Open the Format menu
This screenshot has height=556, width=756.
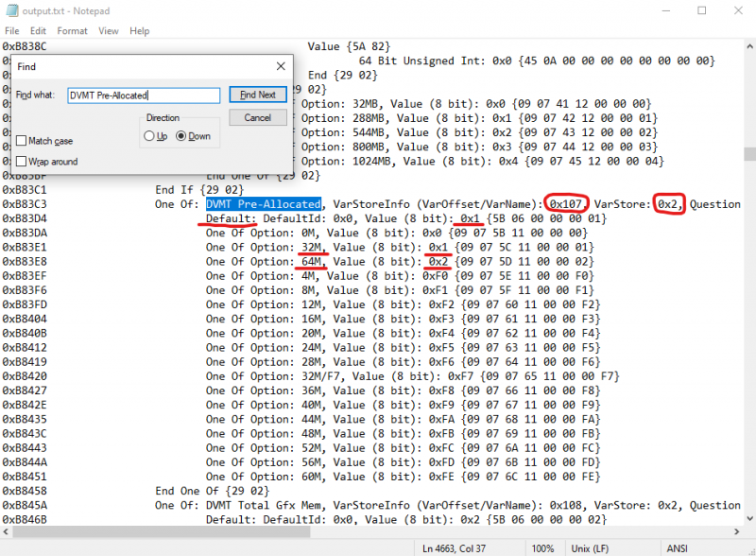click(x=73, y=31)
